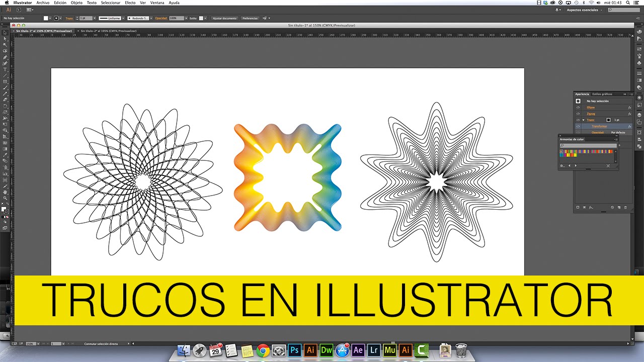Open the Layers panel icon in right dock
Viewport: 644px width, 362px height.
pos(639,115)
